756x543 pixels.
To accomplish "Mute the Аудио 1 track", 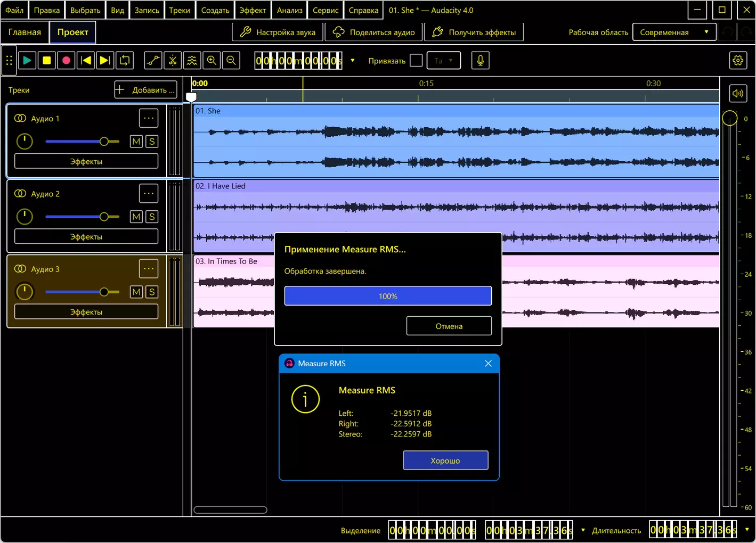I will click(136, 142).
